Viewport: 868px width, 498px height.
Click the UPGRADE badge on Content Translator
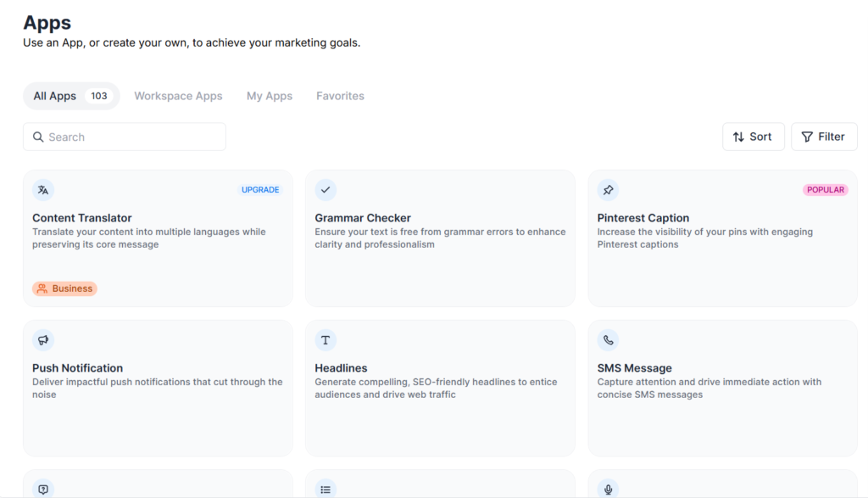pyautogui.click(x=260, y=189)
